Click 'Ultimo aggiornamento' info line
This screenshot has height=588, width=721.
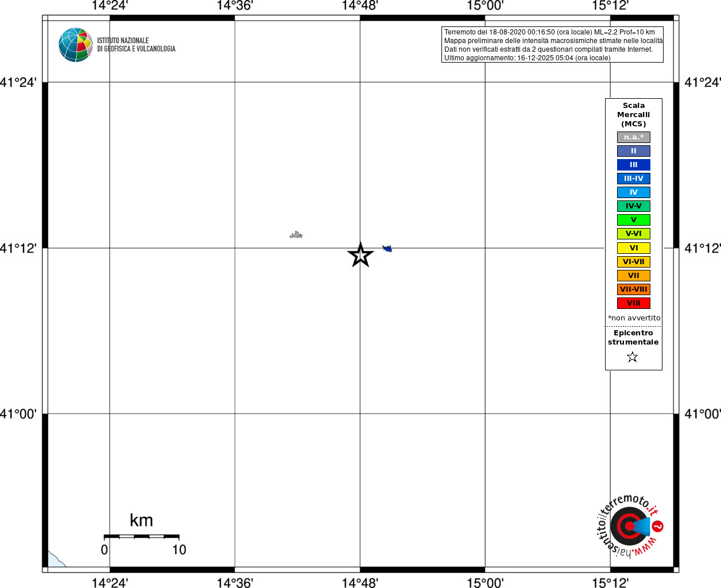coord(527,58)
